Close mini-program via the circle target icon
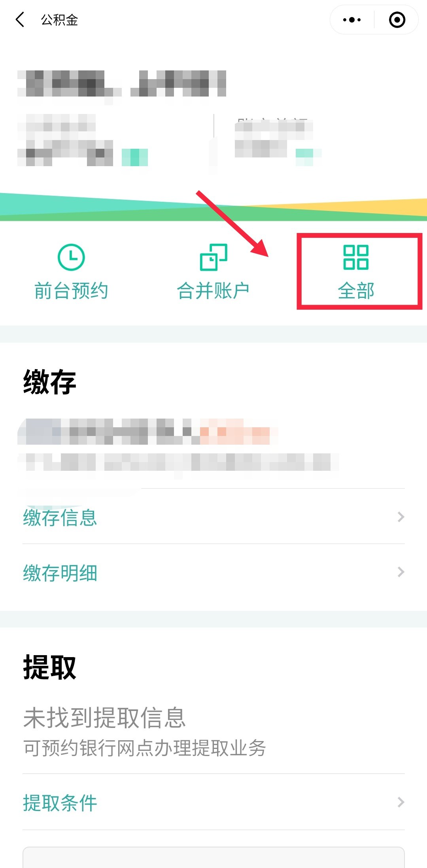427x868 pixels. [397, 20]
